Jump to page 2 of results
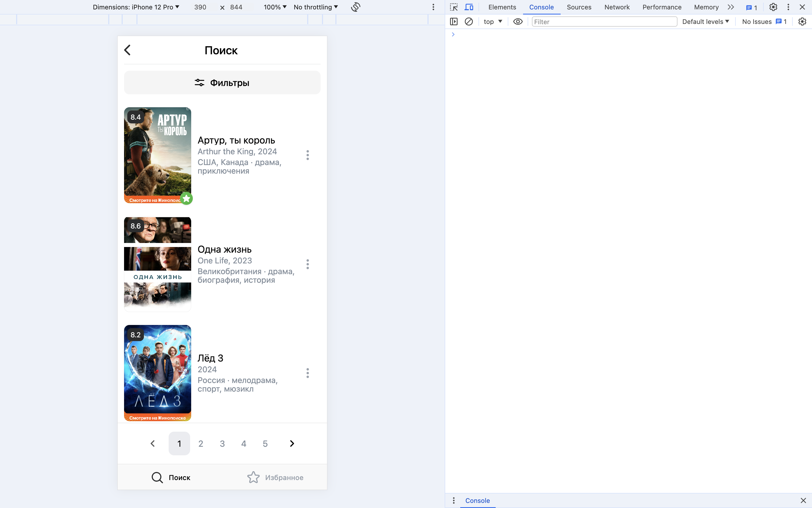 tap(201, 443)
